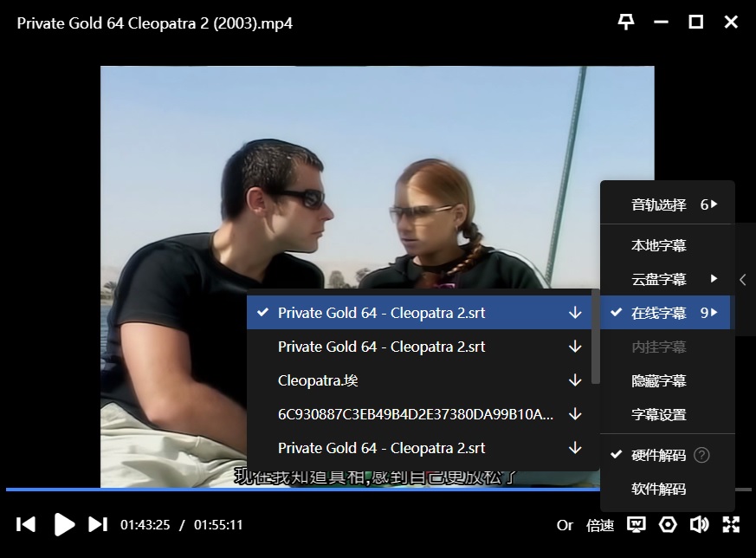
Task: Toggle 隐藏字幕 to hide subtitles
Action: [658, 380]
